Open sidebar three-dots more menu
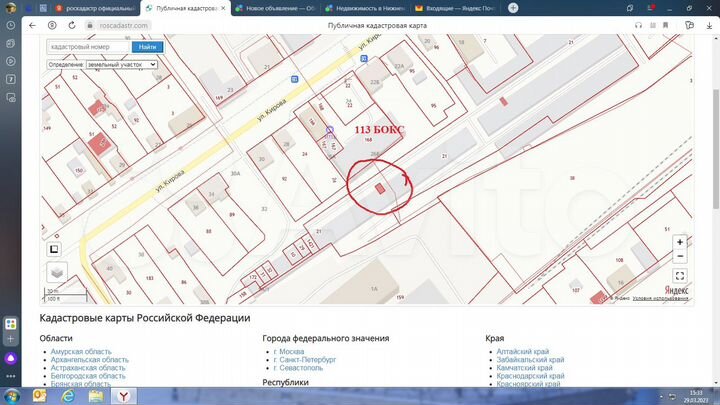 [x=11, y=376]
